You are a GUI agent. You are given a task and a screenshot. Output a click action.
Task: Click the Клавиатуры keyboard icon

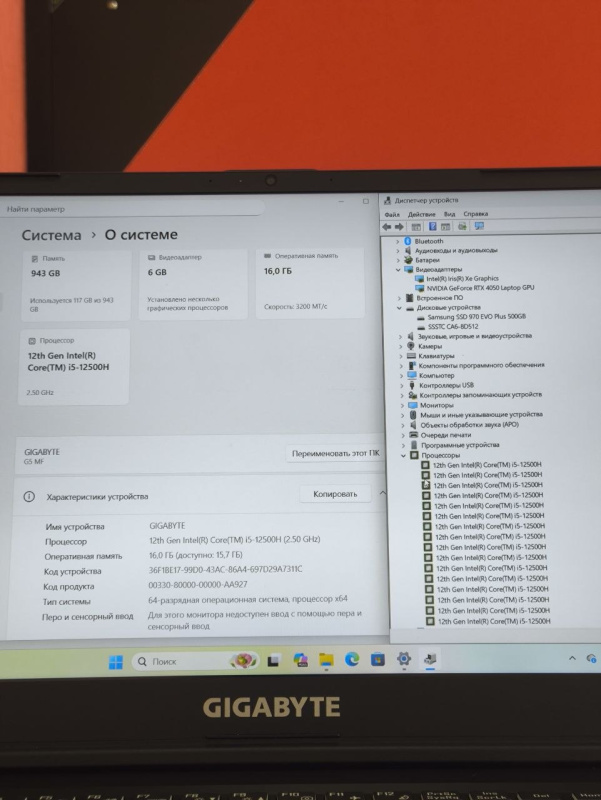click(411, 356)
